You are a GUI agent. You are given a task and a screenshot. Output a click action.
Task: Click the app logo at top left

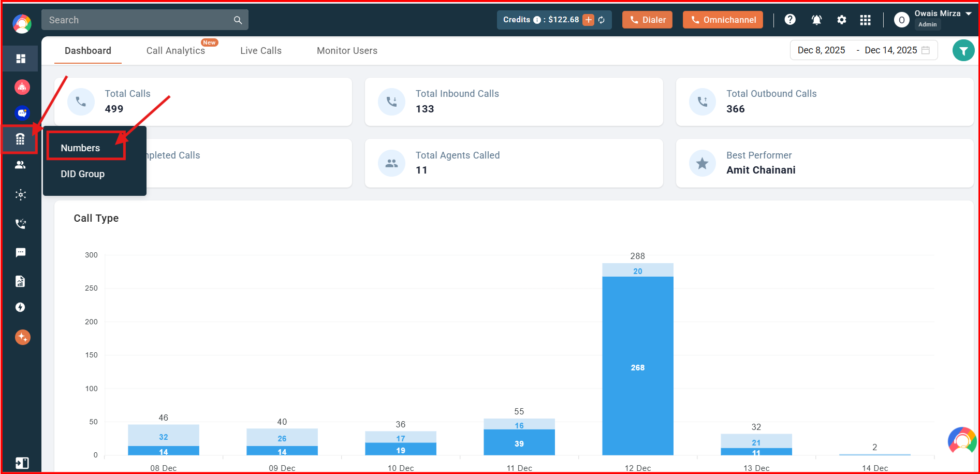pyautogui.click(x=22, y=24)
